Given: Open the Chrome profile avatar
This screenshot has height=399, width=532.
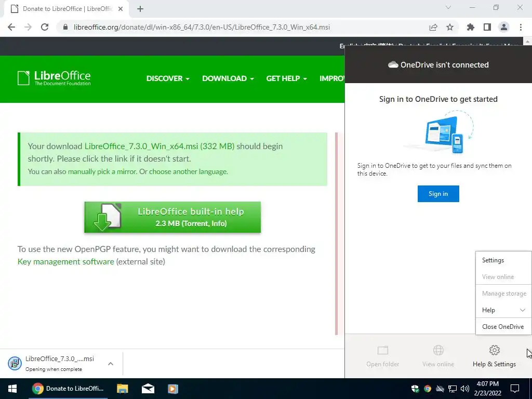Looking at the screenshot, I should coord(504,27).
